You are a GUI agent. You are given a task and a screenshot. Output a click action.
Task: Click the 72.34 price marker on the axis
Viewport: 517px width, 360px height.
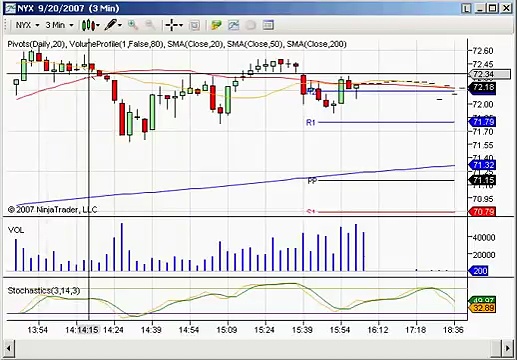coord(489,74)
